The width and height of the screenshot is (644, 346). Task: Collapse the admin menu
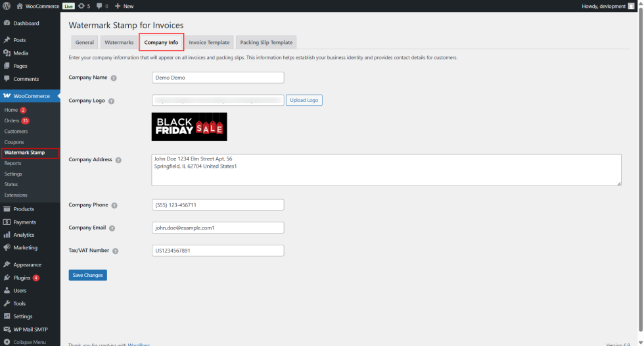point(25,342)
